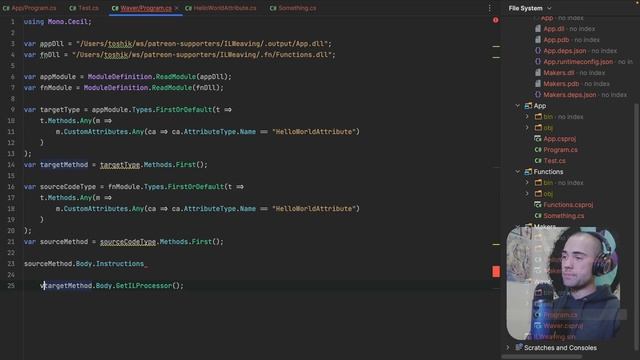Click the obj folder icon under Functions
The image size is (640, 360).
click(x=538, y=194)
